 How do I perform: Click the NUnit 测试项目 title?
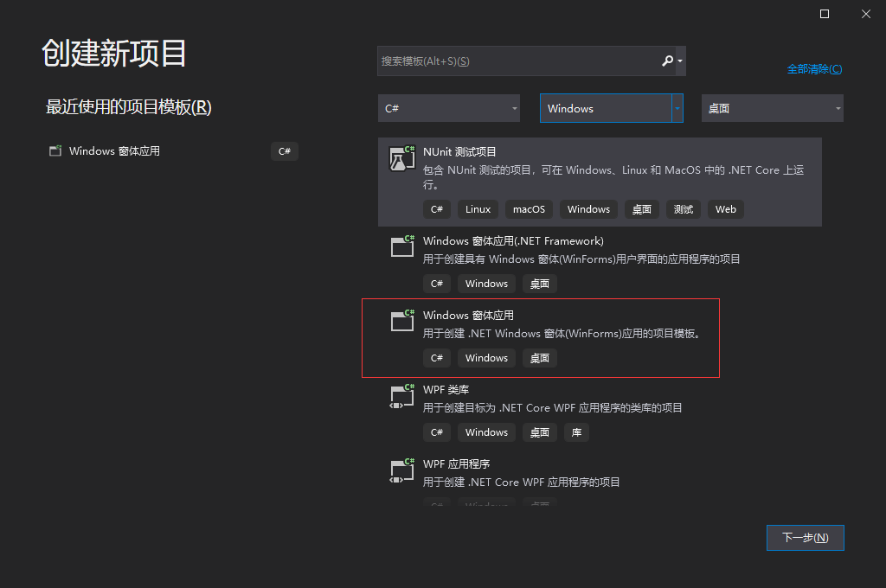coord(459,151)
